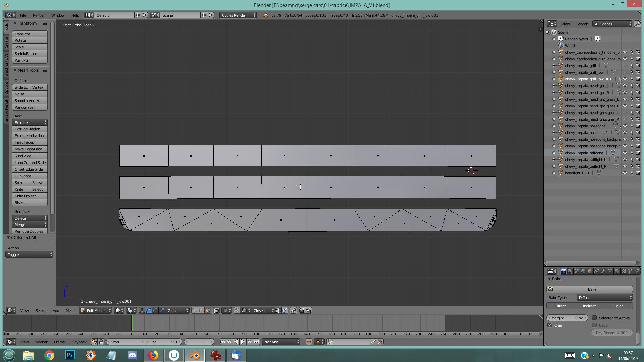
Task: Hide chevron_impala_tailcone via its eye icon
Action: click(x=625, y=153)
